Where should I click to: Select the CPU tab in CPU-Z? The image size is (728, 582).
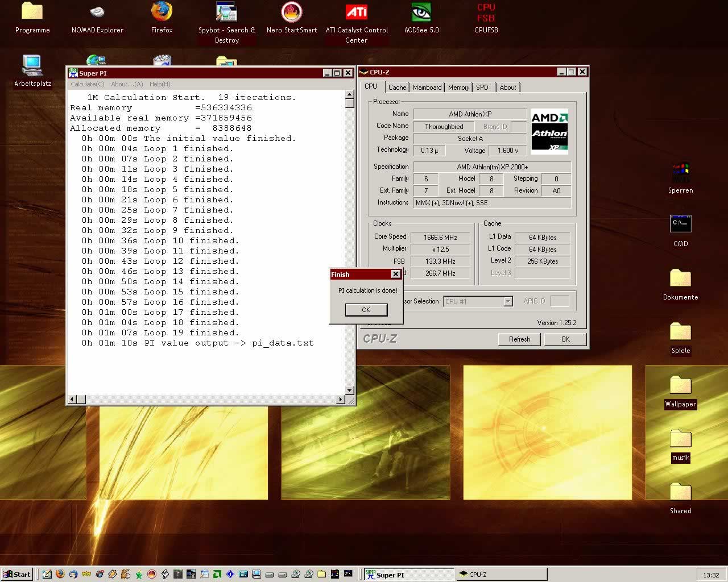[x=371, y=86]
